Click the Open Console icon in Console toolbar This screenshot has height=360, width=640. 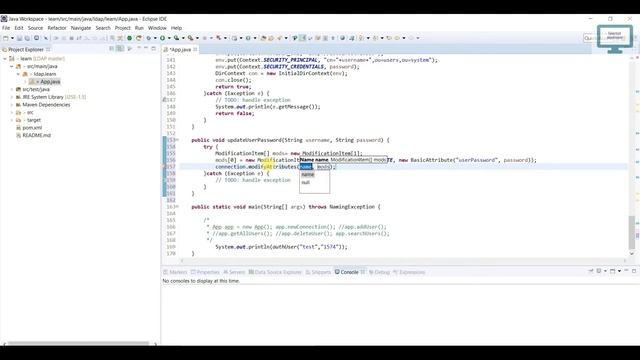point(613,271)
